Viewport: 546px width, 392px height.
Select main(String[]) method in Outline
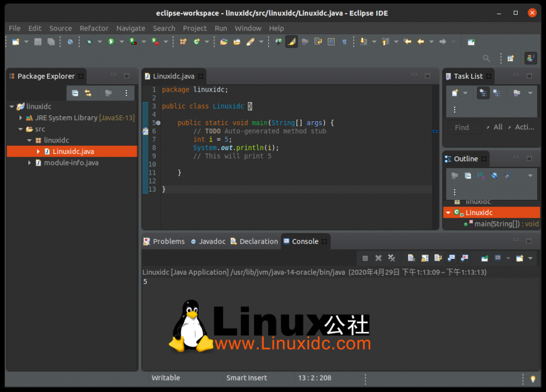click(x=496, y=224)
